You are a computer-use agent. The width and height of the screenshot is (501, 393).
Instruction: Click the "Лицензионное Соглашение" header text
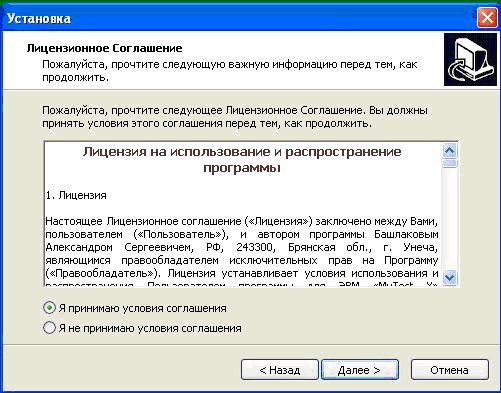(x=105, y=48)
